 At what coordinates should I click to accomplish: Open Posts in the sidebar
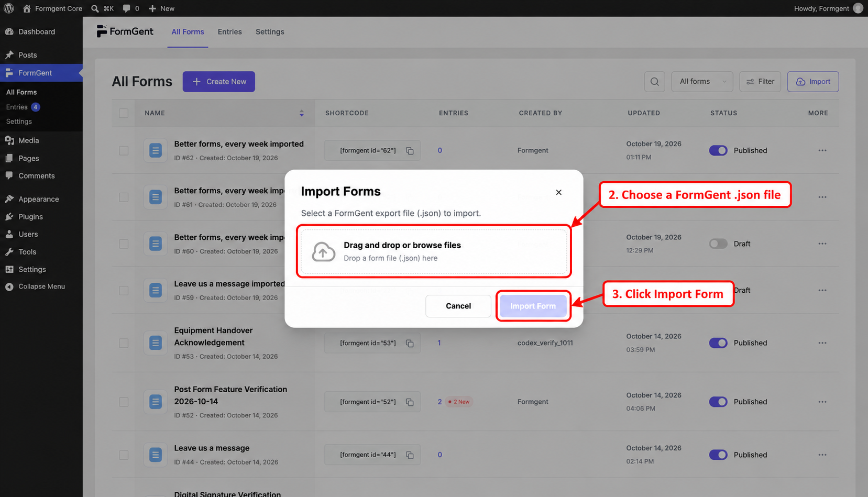41,55
